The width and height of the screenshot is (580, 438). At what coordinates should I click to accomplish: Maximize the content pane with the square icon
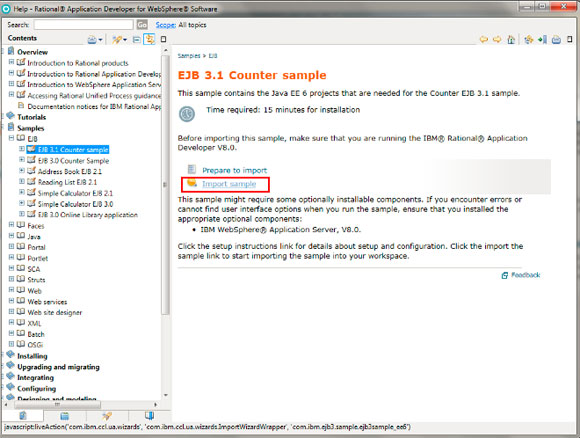[x=570, y=39]
